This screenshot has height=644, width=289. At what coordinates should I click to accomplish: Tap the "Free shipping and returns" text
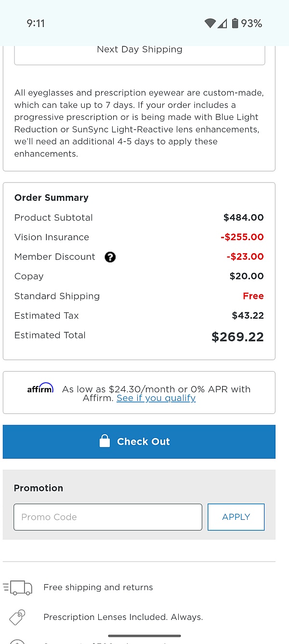tap(98, 587)
